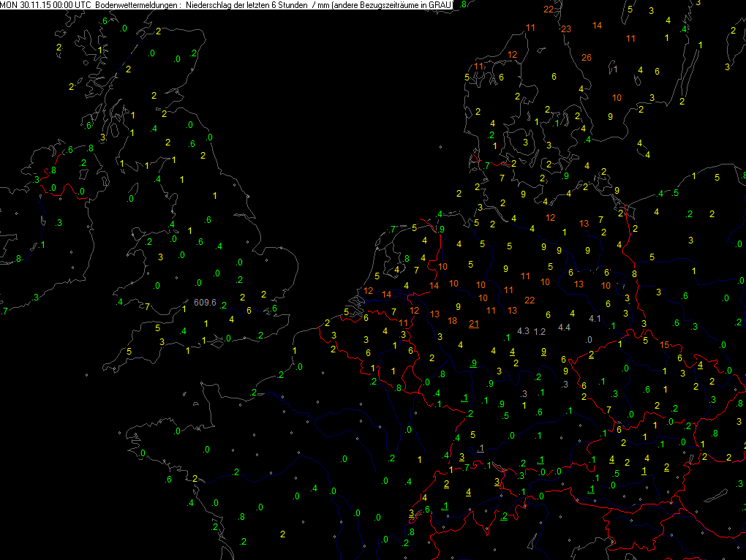
Task: Select the orange 26 precipitation value
Action: [x=586, y=58]
